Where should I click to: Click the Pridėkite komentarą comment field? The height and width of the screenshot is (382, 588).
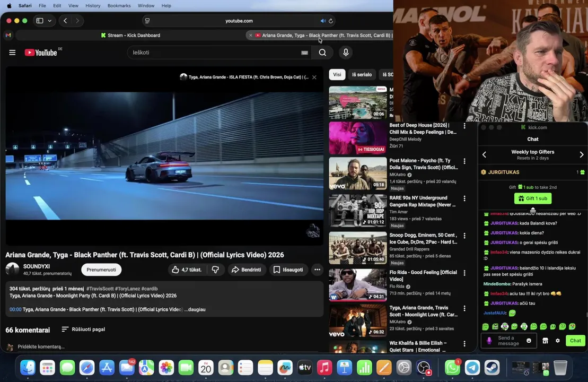point(41,347)
